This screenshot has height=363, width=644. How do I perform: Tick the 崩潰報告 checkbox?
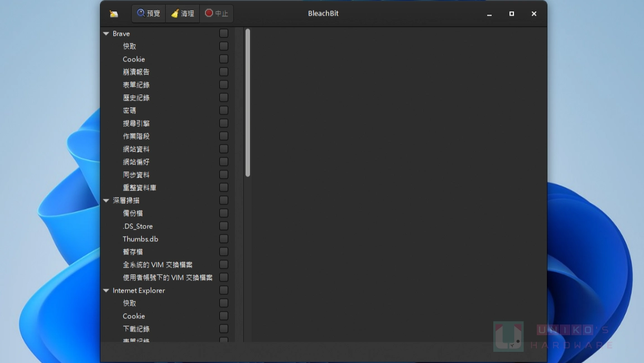(224, 72)
